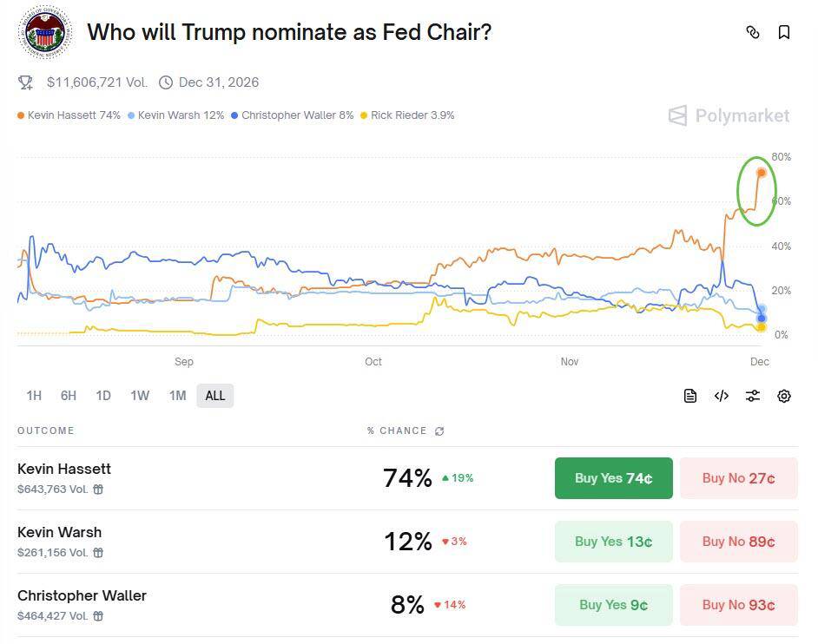Copy the market link icon
The height and width of the screenshot is (644, 818).
(x=753, y=32)
